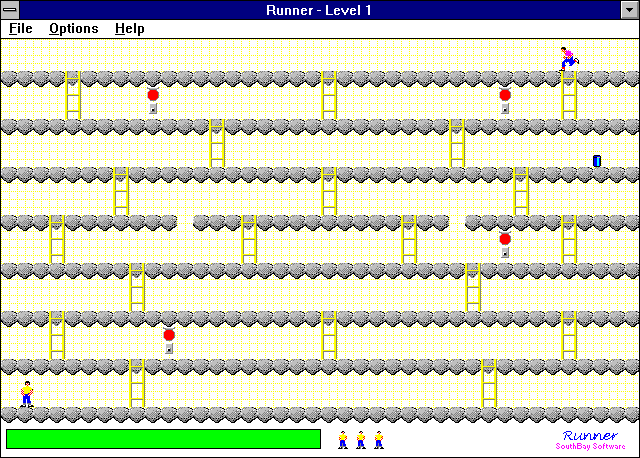Click the ladder under the pink-shirt runner
The image size is (640, 458).
pyautogui.click(x=569, y=95)
